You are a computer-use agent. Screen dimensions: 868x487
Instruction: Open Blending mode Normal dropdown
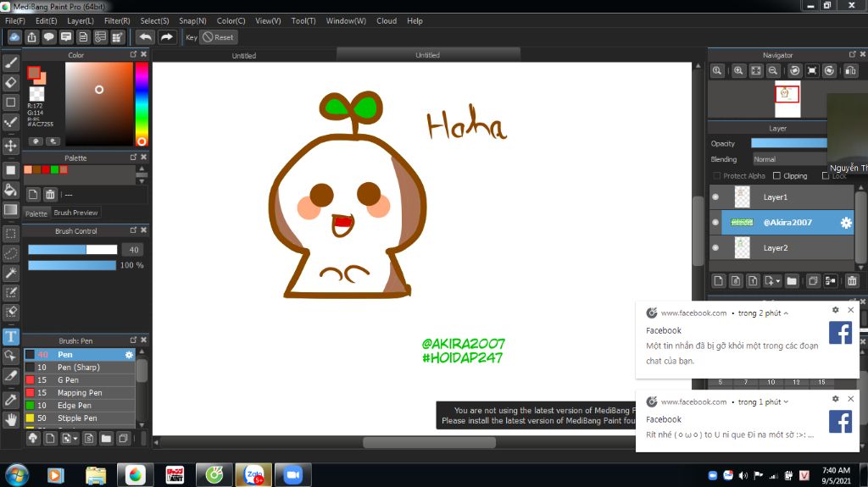[x=789, y=159]
